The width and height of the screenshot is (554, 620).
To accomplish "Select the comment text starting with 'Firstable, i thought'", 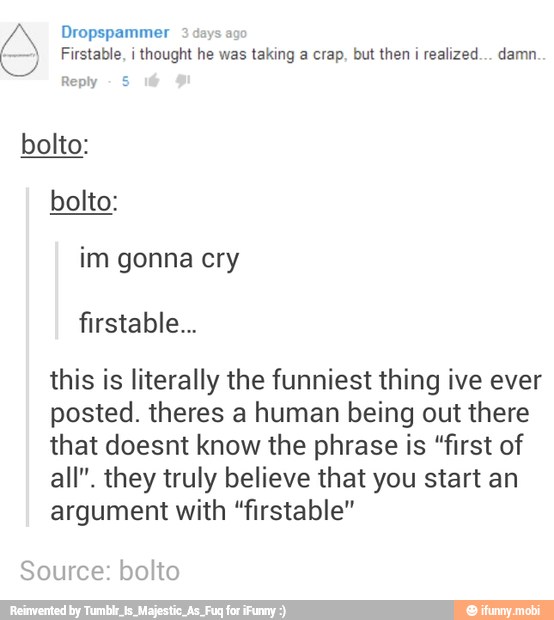I will 303,54.
